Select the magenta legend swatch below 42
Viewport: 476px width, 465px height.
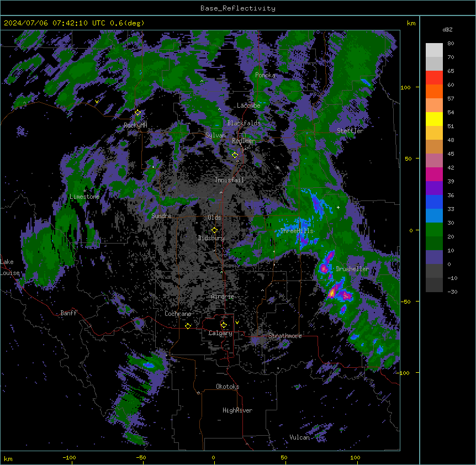(x=434, y=174)
